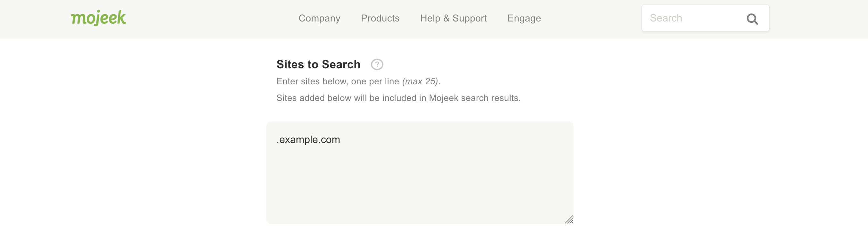
Task: Place cursor after .example.com text
Action: tap(341, 139)
